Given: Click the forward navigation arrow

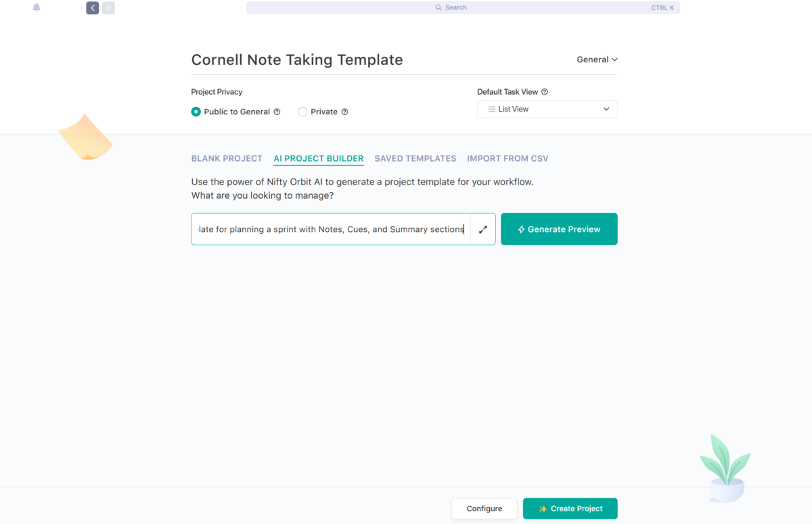Looking at the screenshot, I should [108, 7].
